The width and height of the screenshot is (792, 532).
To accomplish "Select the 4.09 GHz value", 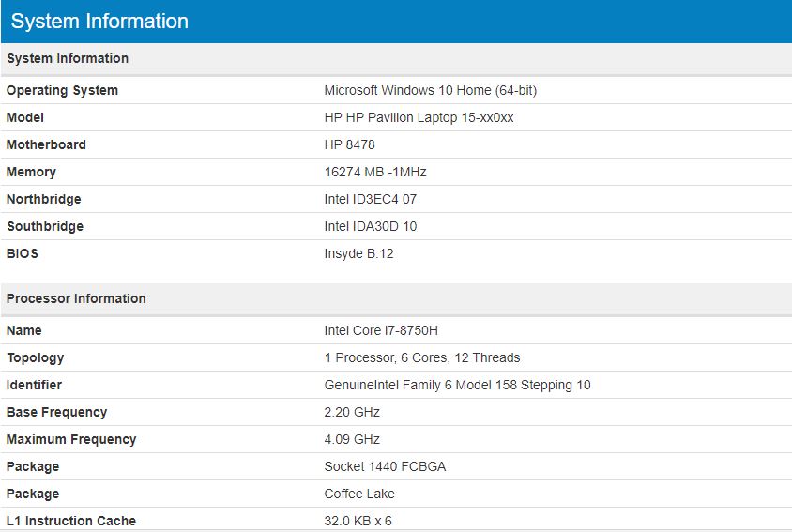I will (352, 440).
